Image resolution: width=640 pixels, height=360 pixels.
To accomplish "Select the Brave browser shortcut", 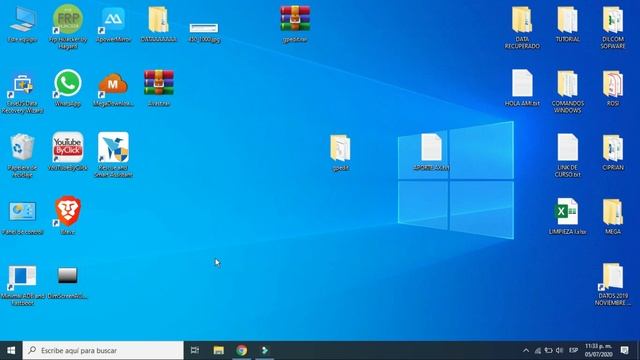I will coord(68,211).
